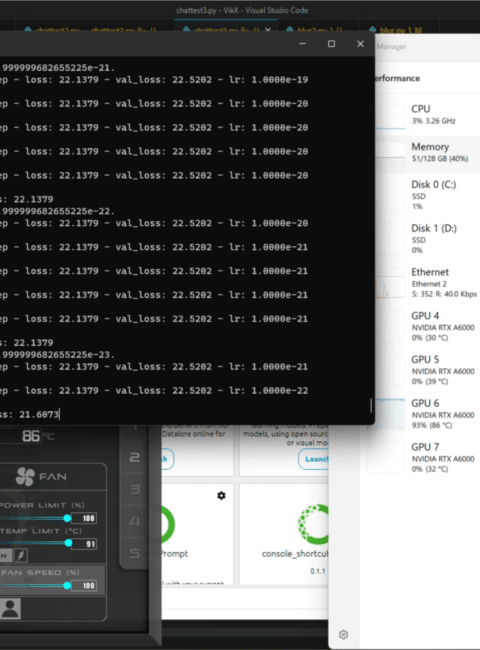Select Afterburner profile slot 5
Image resolution: width=480 pixels, height=650 pixels.
[135, 553]
